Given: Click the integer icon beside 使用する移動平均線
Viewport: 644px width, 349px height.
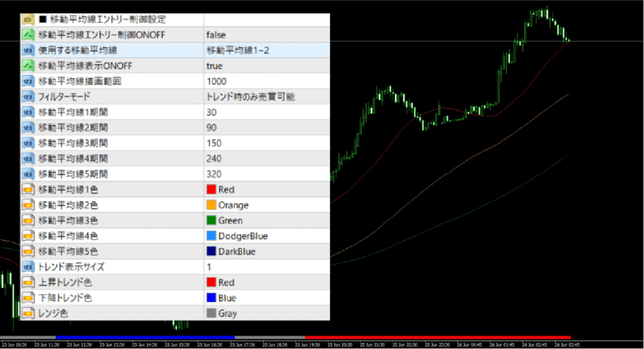Looking at the screenshot, I should (28, 50).
